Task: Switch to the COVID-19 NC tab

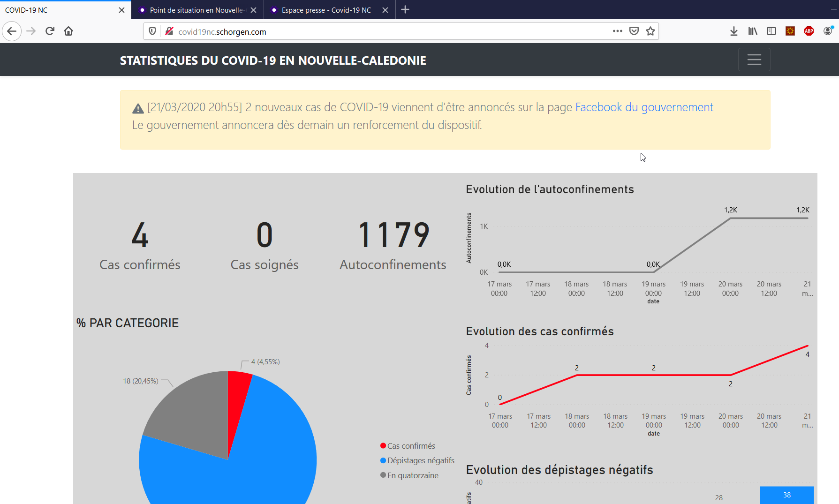Action: (66, 10)
